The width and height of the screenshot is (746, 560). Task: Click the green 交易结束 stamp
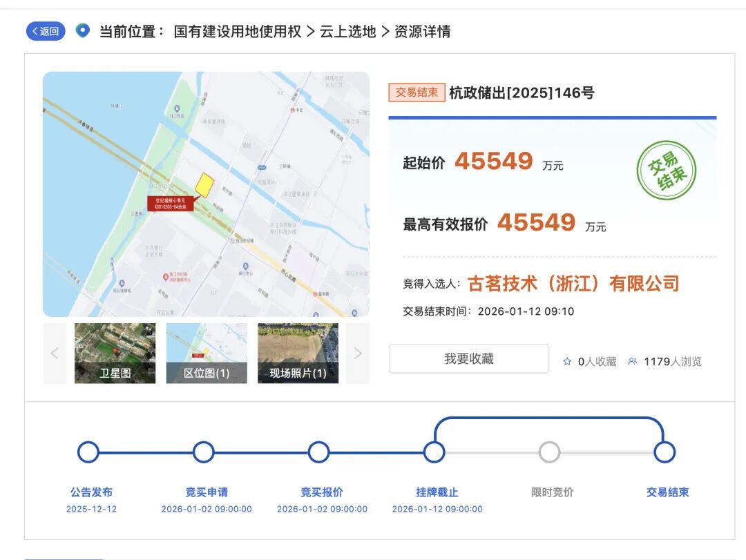click(x=667, y=170)
